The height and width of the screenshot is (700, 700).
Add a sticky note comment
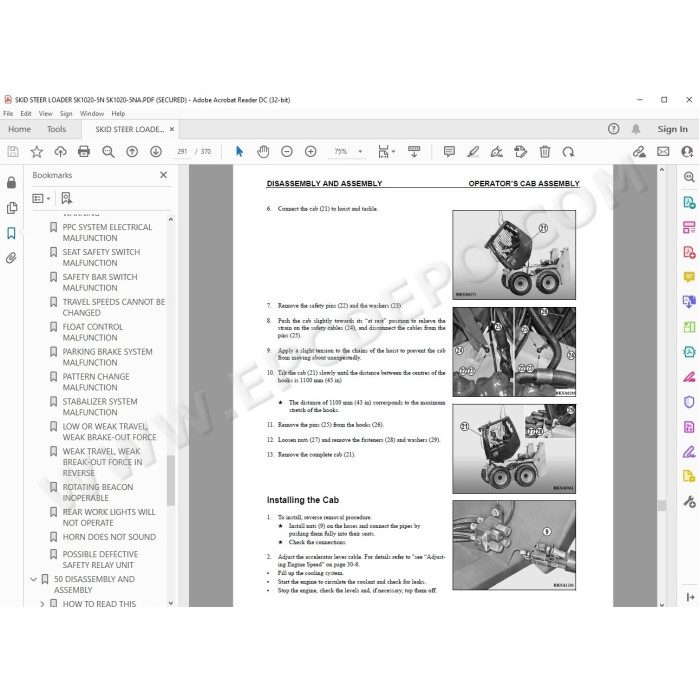[449, 152]
